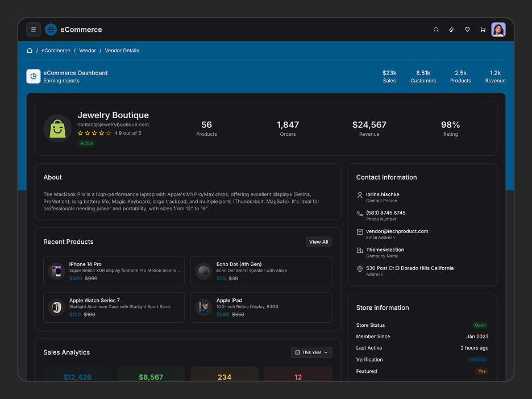Open search with the magnifier icon
Viewport: 532px width, 399px height.
(x=436, y=30)
